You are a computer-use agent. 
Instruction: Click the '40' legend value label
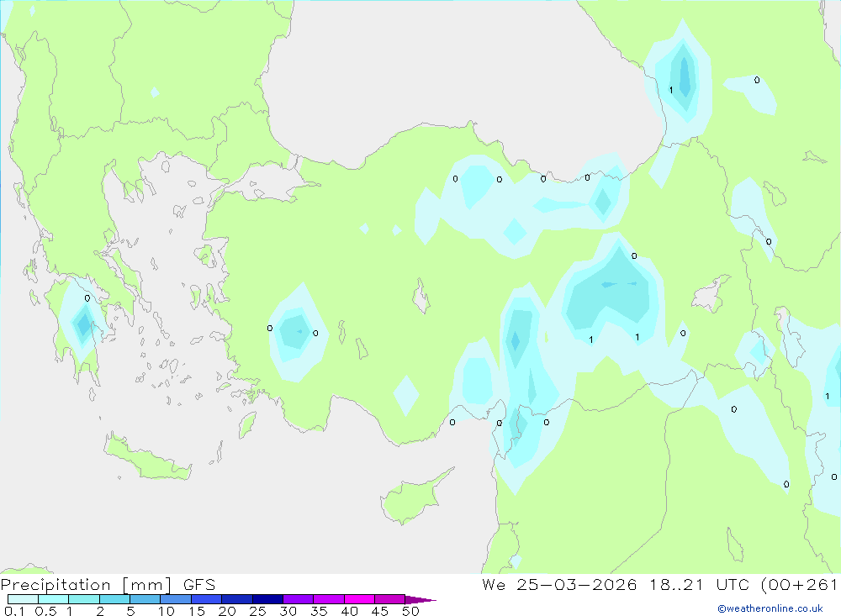click(350, 611)
